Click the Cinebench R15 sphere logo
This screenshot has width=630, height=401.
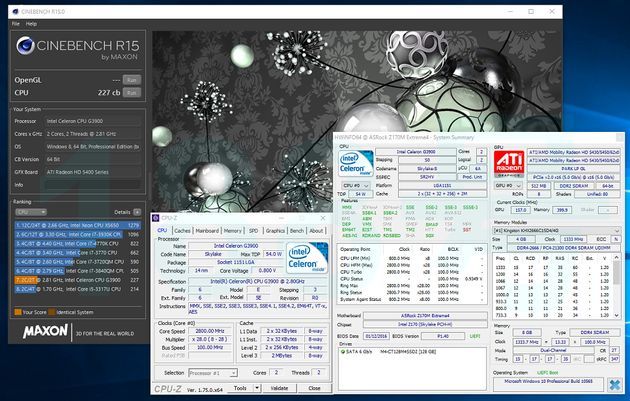[x=25, y=45]
